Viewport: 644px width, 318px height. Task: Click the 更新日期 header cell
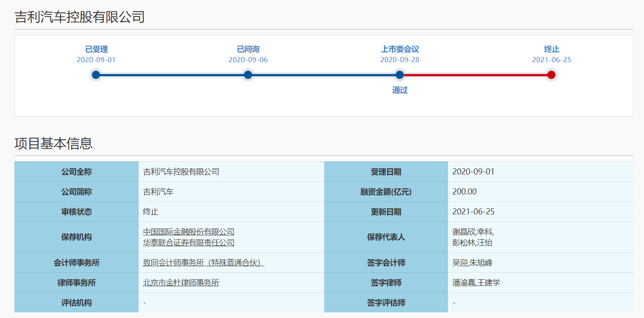tap(386, 212)
